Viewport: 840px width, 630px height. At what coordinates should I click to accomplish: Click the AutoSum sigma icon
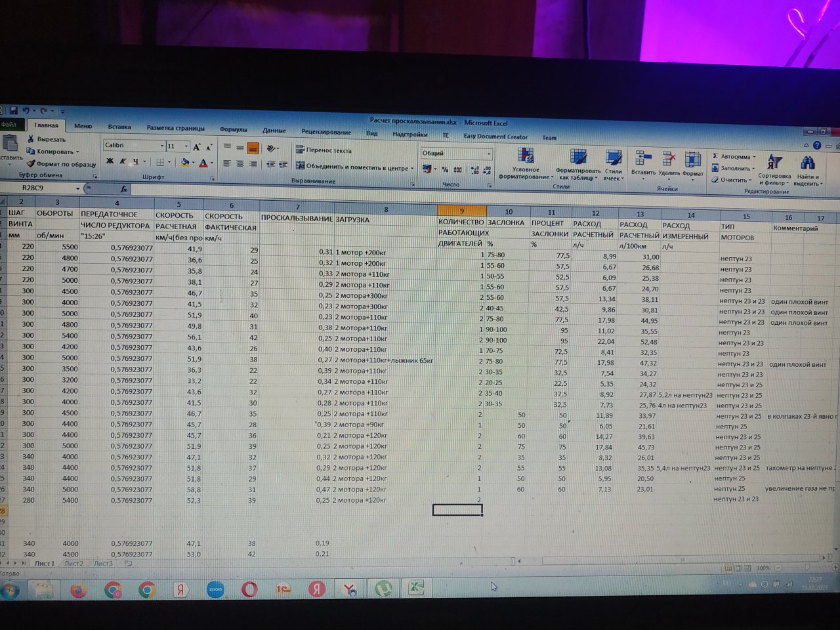715,156
